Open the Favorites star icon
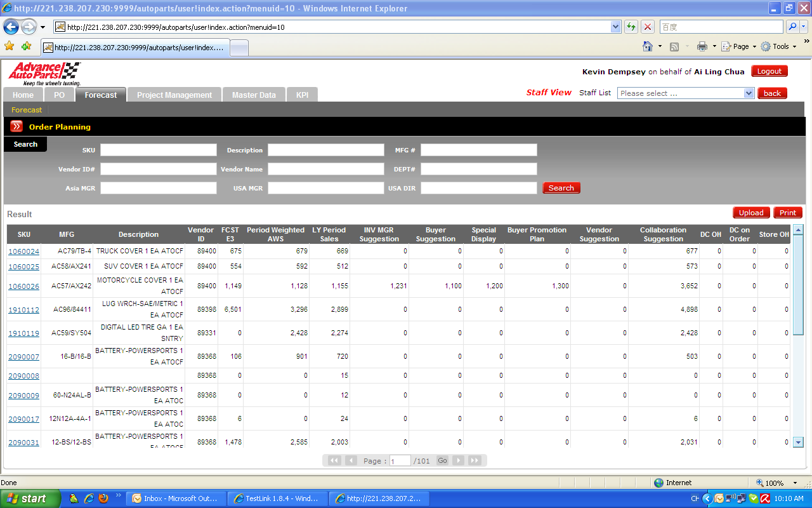This screenshot has width=812, height=508. coord(9,46)
